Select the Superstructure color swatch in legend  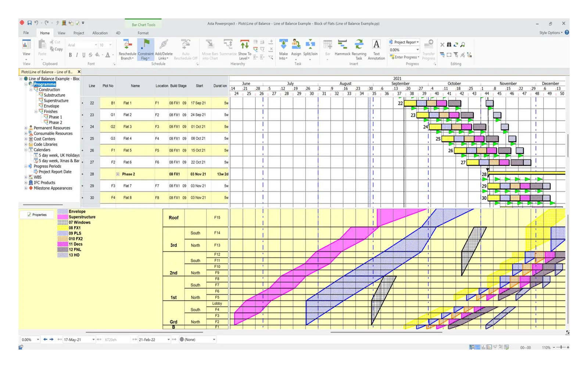pyautogui.click(x=62, y=217)
